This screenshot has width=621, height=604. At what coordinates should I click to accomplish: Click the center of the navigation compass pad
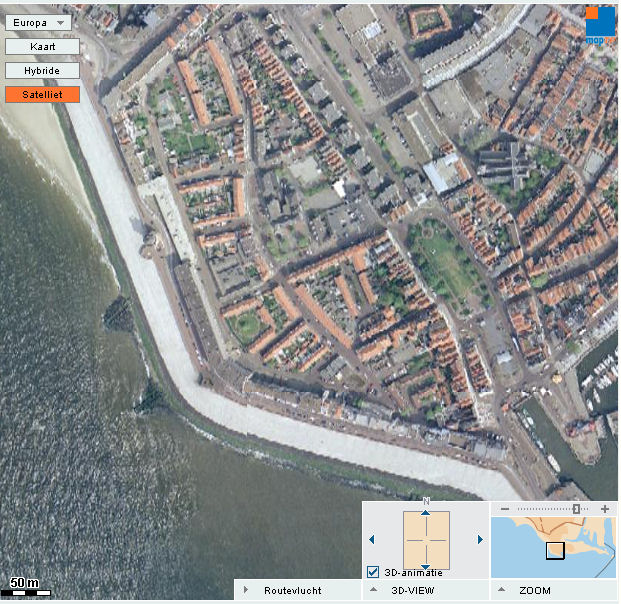[426, 540]
